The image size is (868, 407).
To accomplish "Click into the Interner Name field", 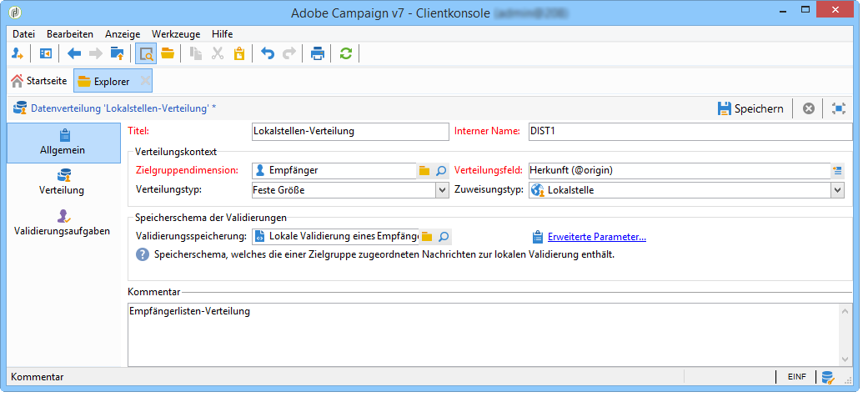I will click(x=690, y=131).
